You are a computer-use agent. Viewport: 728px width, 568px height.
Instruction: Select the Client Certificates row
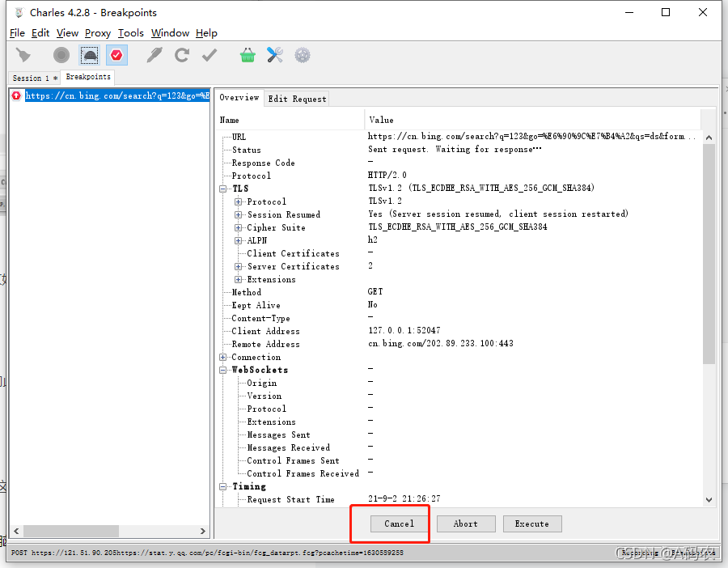[x=459, y=253]
